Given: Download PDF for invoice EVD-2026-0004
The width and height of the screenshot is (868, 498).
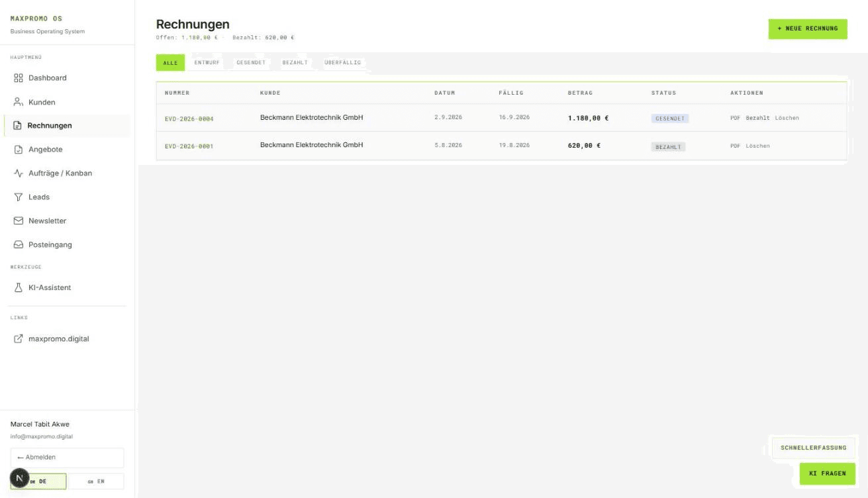Looking at the screenshot, I should [735, 118].
